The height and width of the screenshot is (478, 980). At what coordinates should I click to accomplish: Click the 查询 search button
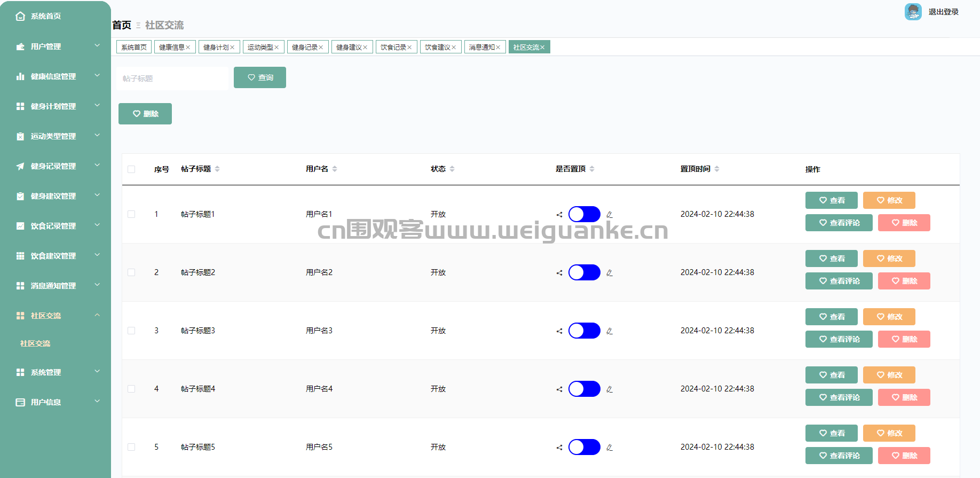(x=260, y=77)
